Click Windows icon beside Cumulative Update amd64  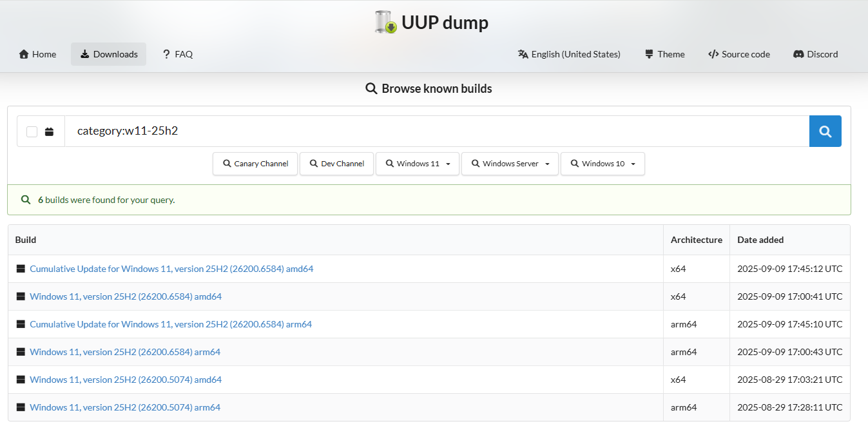[21, 269]
